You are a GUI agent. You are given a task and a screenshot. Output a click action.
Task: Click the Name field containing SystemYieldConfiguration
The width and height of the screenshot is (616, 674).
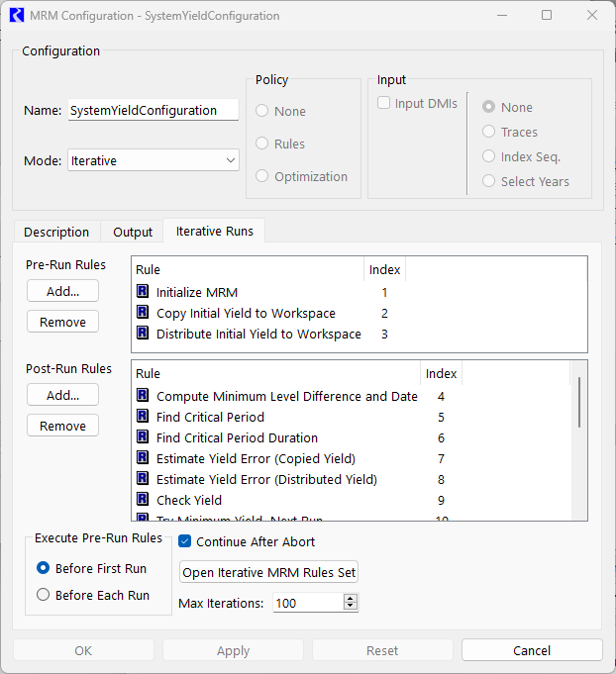(153, 110)
